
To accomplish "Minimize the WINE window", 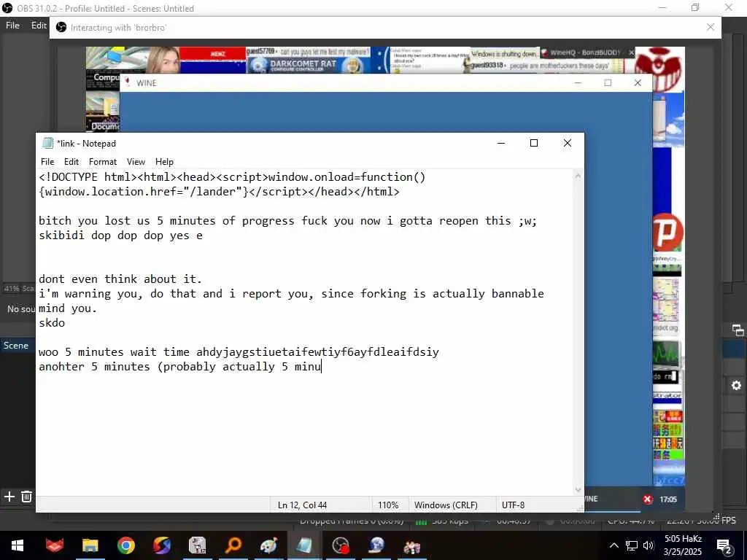I will point(578,83).
